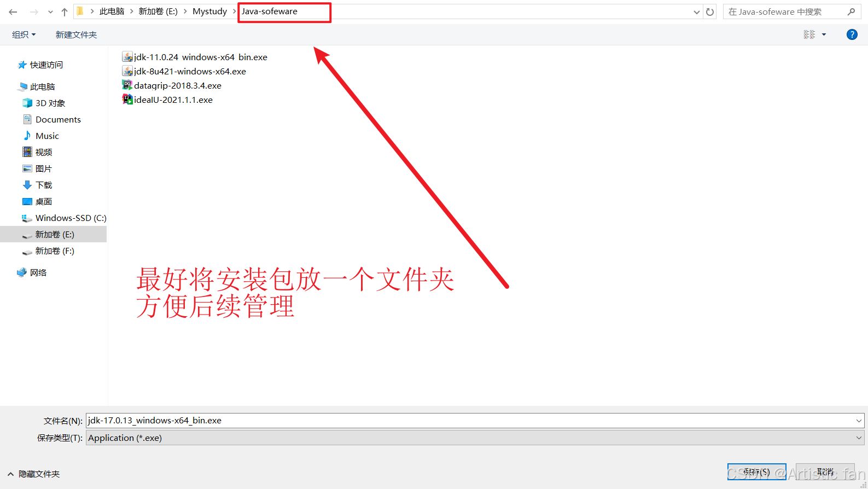Viewport: 868px width, 489px height.
Task: Click the jdk-11.0.24 Java installer icon
Action: pos(127,56)
